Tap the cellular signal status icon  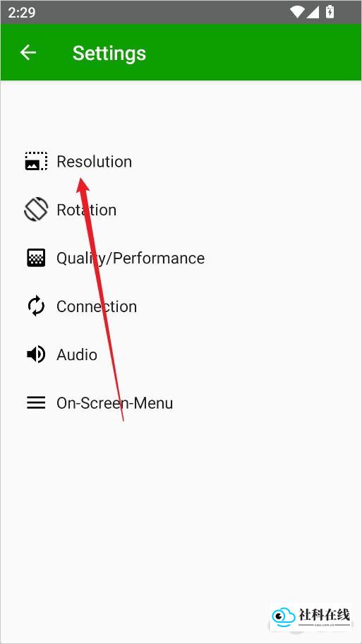pos(313,12)
